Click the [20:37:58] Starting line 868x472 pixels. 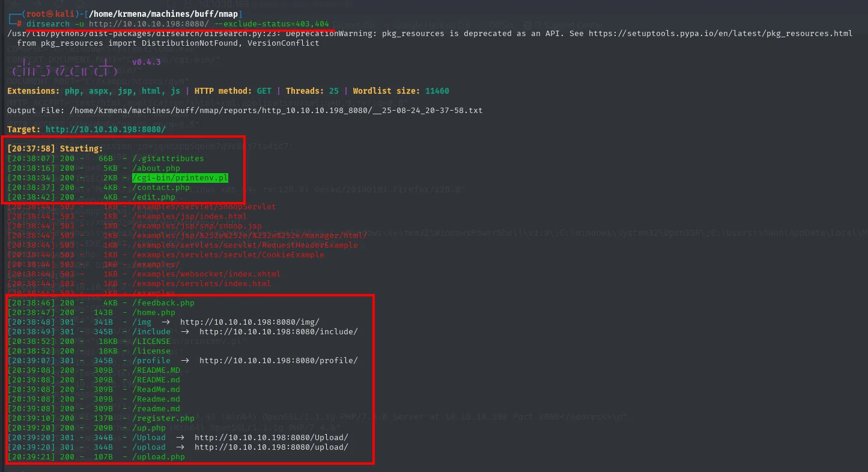[x=55, y=149]
